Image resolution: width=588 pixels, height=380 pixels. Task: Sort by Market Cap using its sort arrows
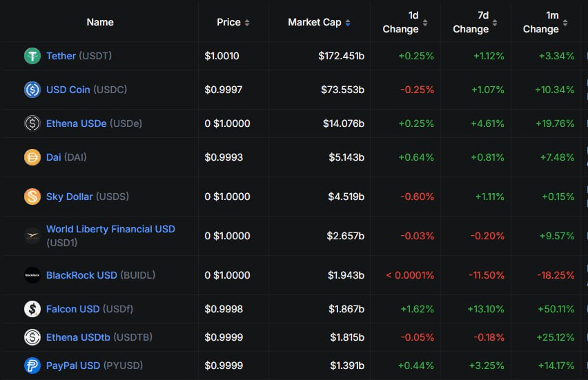point(348,23)
